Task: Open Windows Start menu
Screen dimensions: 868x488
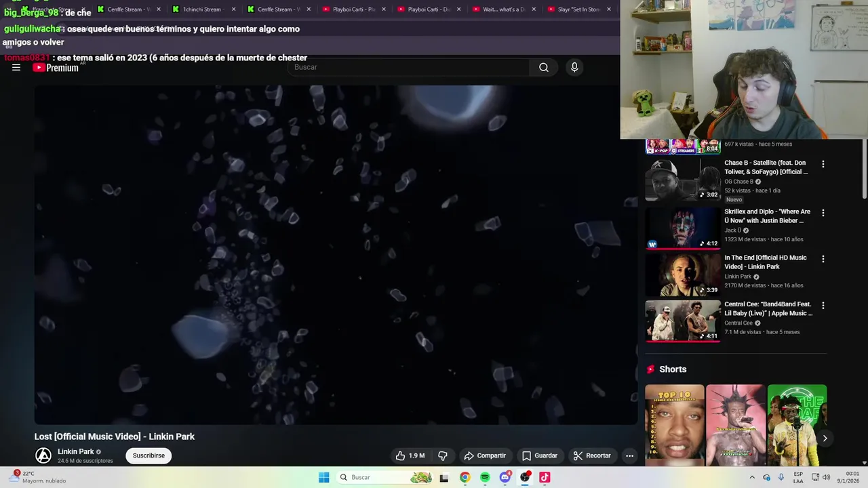Action: pos(324,477)
